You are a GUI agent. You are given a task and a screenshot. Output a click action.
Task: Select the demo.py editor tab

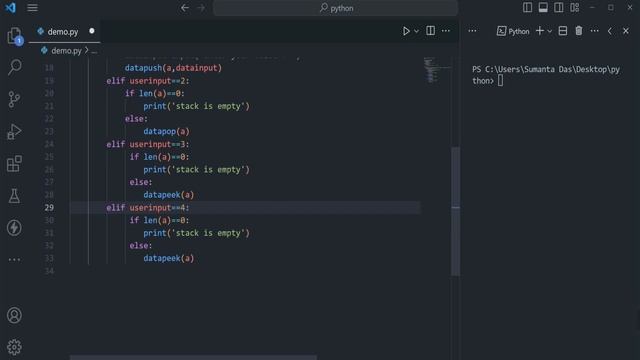pos(64,31)
